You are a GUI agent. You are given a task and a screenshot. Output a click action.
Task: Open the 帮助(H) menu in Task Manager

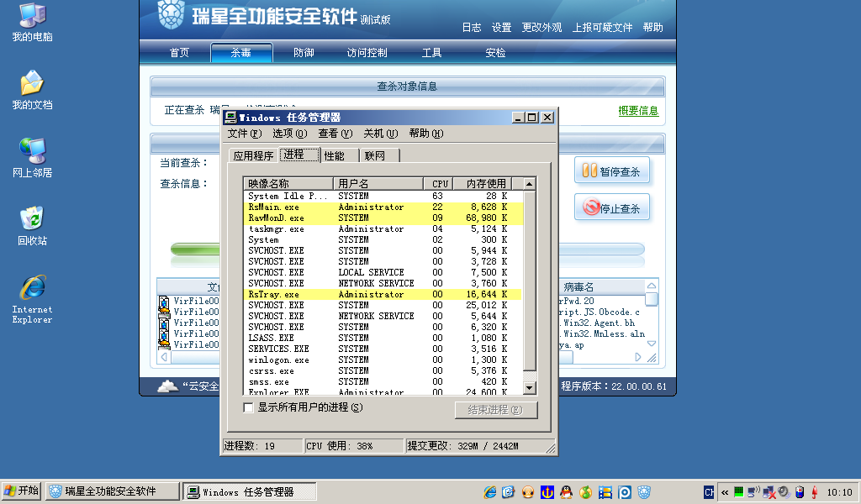click(426, 134)
